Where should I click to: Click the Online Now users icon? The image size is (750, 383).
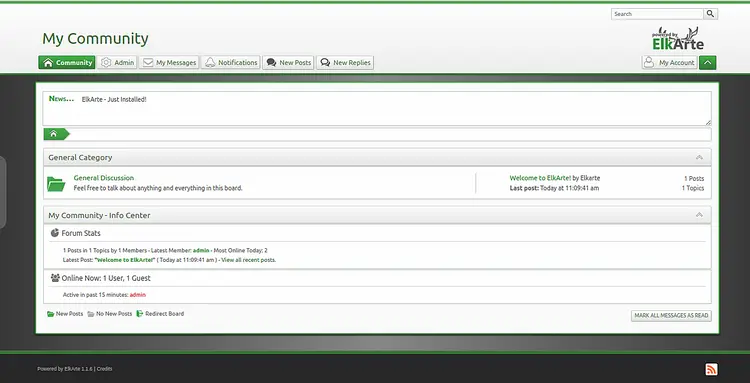click(55, 277)
